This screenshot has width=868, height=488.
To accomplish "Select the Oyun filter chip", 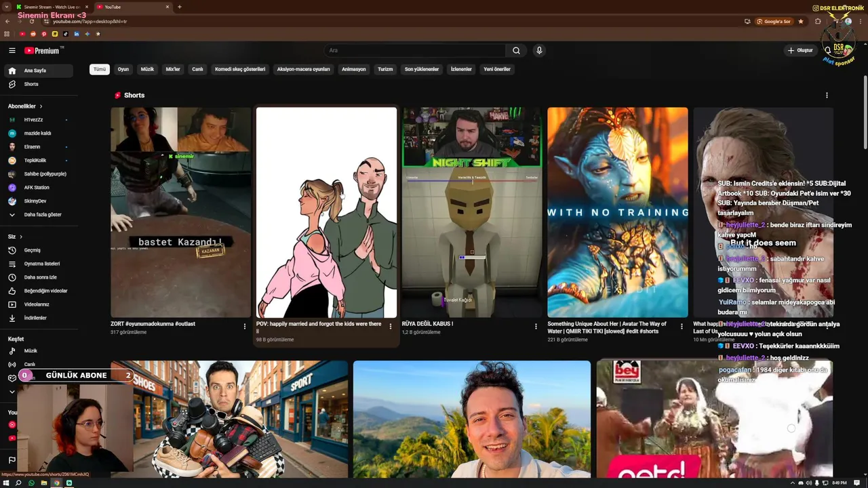I will tap(123, 69).
